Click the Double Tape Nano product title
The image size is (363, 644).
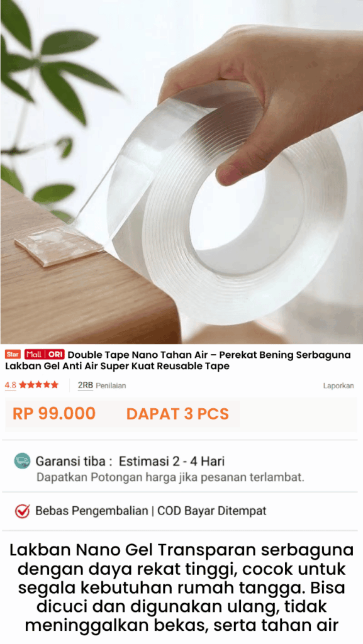pyautogui.click(x=178, y=360)
